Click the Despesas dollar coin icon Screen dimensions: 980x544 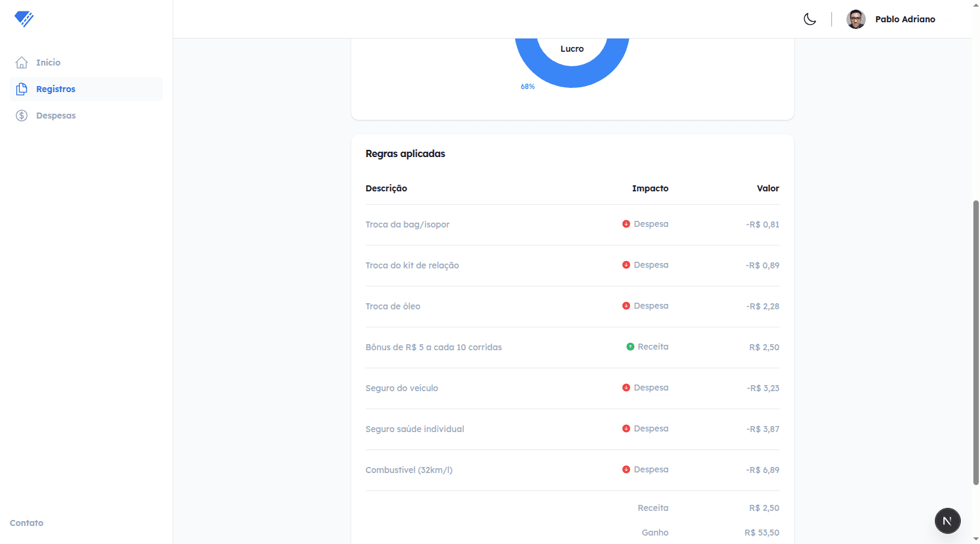point(22,116)
